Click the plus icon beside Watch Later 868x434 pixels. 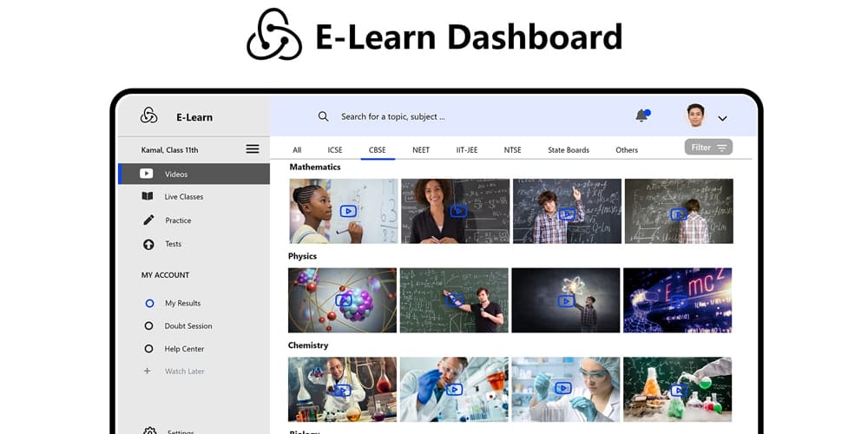(x=147, y=372)
